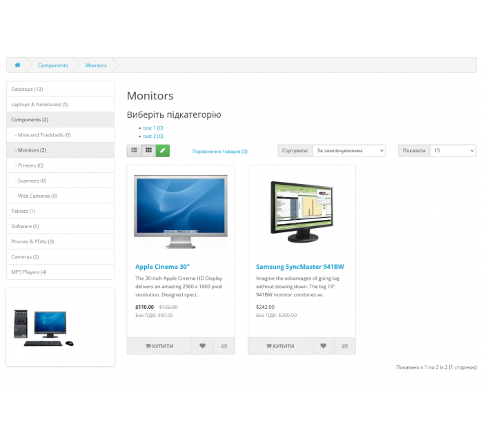
Task: Open subcategory test 2 (0)
Action: 153,136
